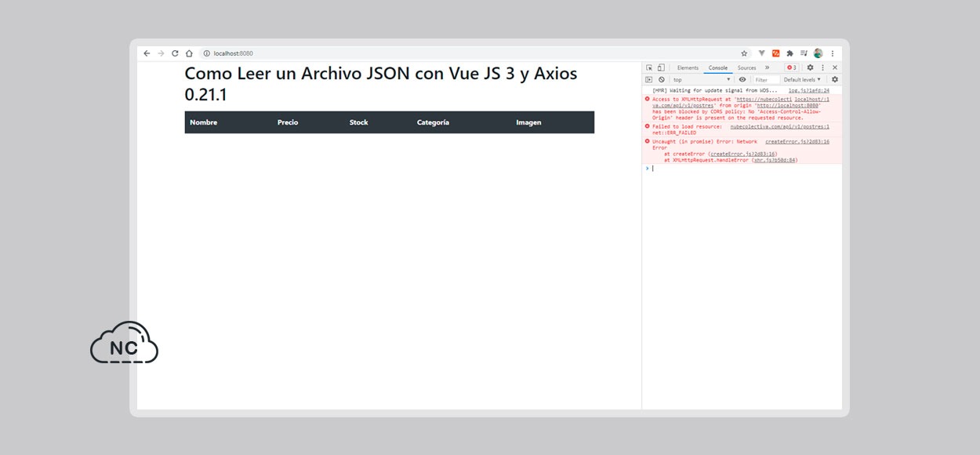Open the browser home page icon

[189, 53]
